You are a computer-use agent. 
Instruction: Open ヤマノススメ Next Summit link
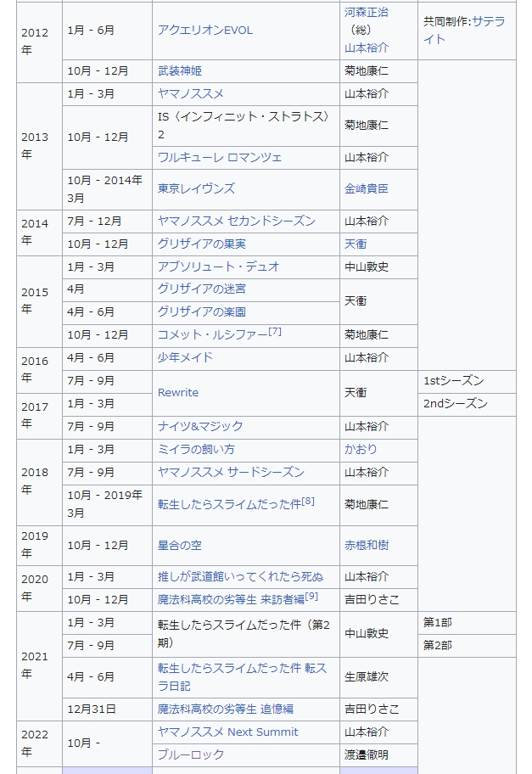click(227, 732)
